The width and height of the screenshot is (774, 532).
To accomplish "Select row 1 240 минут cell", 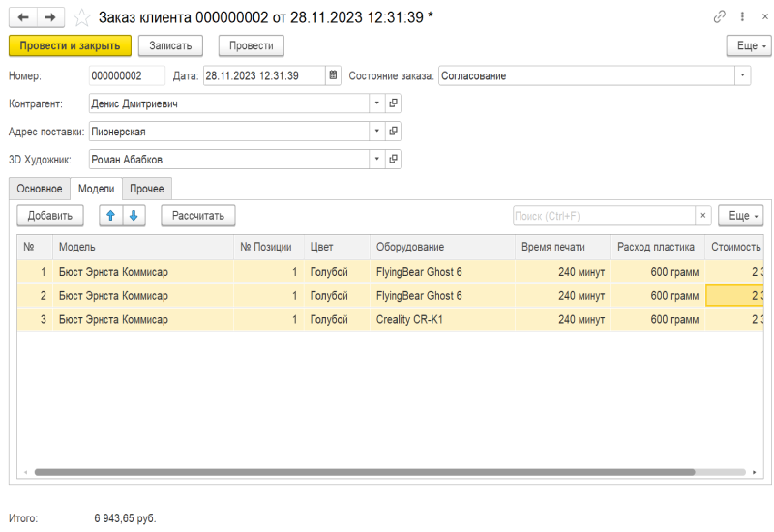I will (563, 272).
